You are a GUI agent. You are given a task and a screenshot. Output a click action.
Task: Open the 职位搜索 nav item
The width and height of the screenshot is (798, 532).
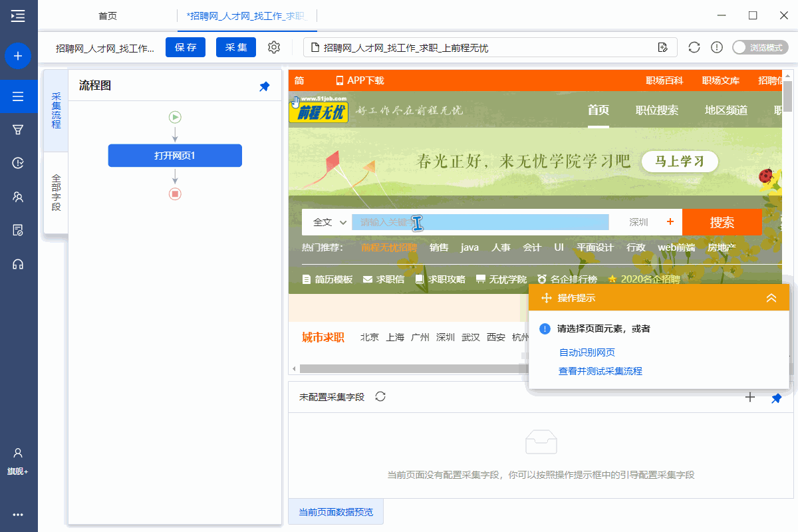pos(657,110)
